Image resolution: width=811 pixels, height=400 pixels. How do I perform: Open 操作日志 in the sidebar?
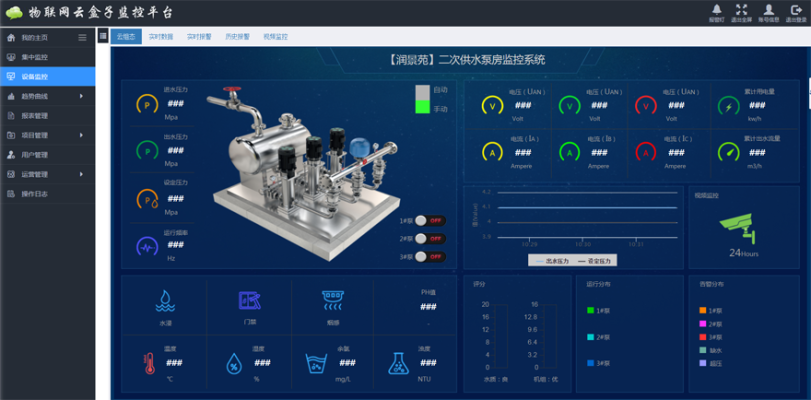[35, 193]
